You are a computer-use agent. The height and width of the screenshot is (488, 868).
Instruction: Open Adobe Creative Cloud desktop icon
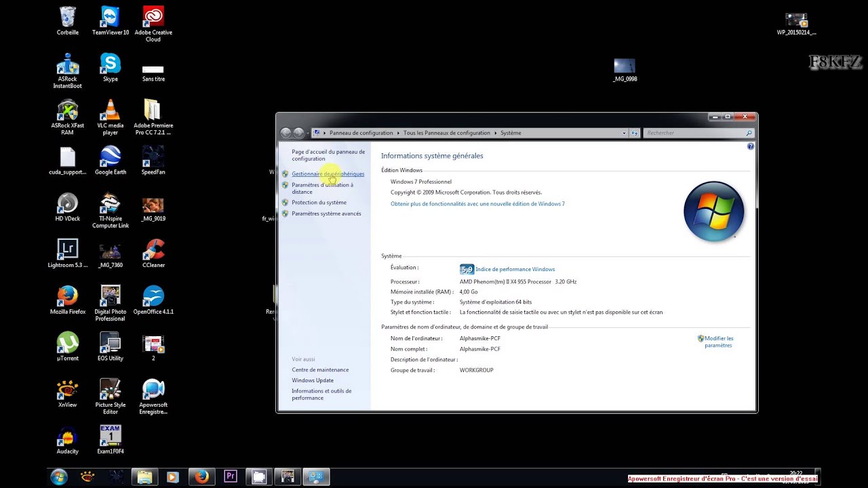(x=153, y=24)
